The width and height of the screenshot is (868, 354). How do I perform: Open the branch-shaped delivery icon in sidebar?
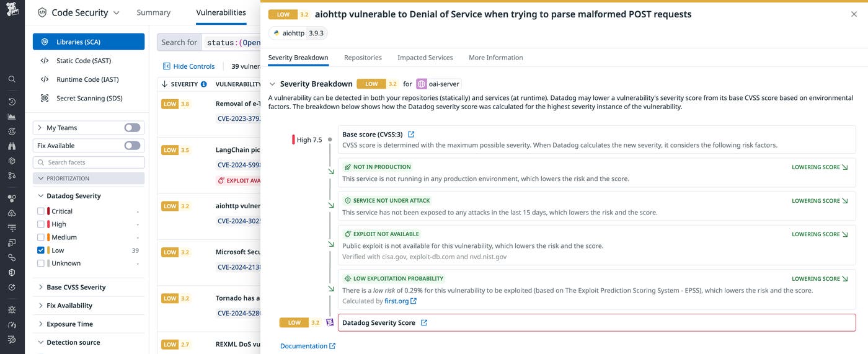click(12, 176)
